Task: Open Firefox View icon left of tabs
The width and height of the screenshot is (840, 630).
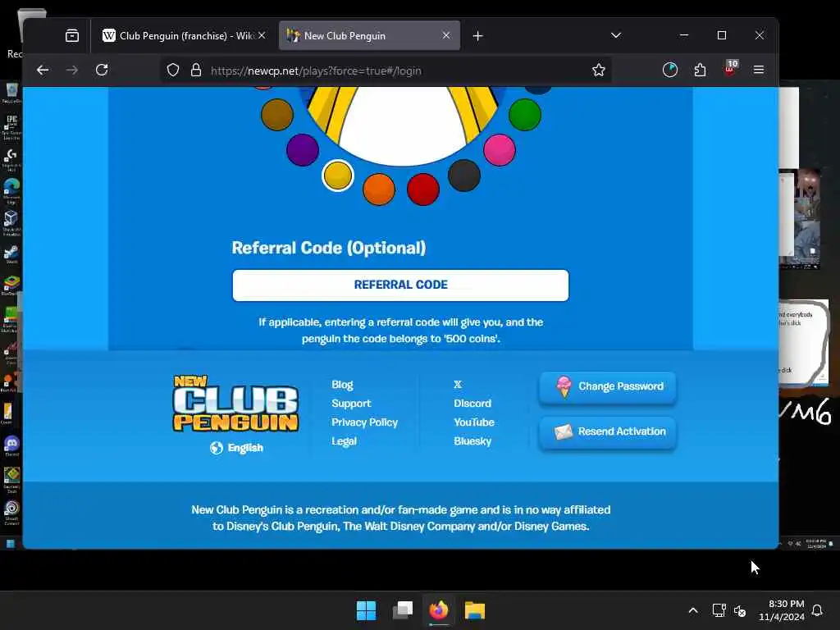Action: click(x=72, y=36)
